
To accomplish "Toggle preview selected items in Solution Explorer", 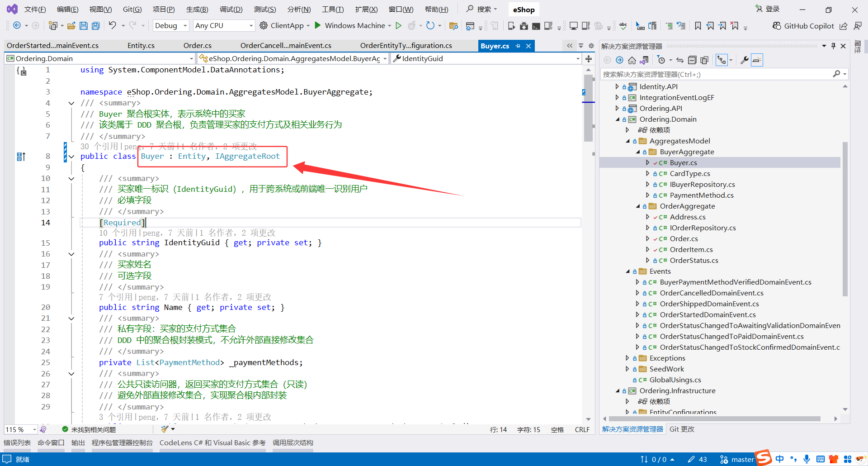I will (757, 60).
